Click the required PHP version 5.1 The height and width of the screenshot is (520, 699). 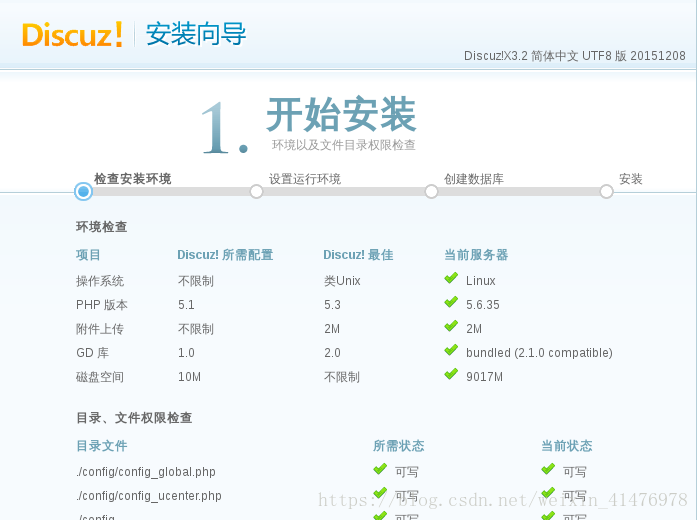coord(186,305)
